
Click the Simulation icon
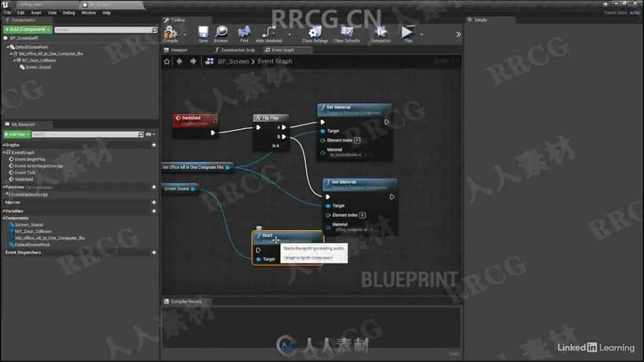click(381, 33)
